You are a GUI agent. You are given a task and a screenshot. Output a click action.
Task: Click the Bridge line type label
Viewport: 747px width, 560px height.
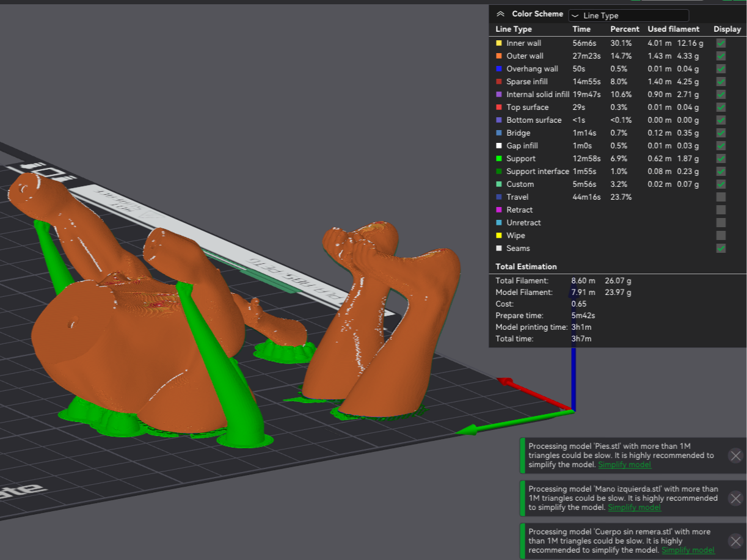pos(518,133)
